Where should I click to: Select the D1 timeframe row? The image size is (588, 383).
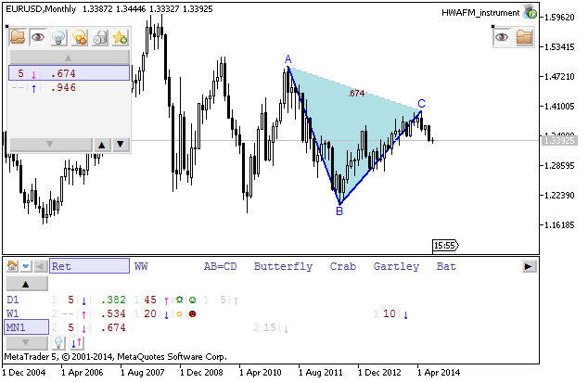[13, 300]
